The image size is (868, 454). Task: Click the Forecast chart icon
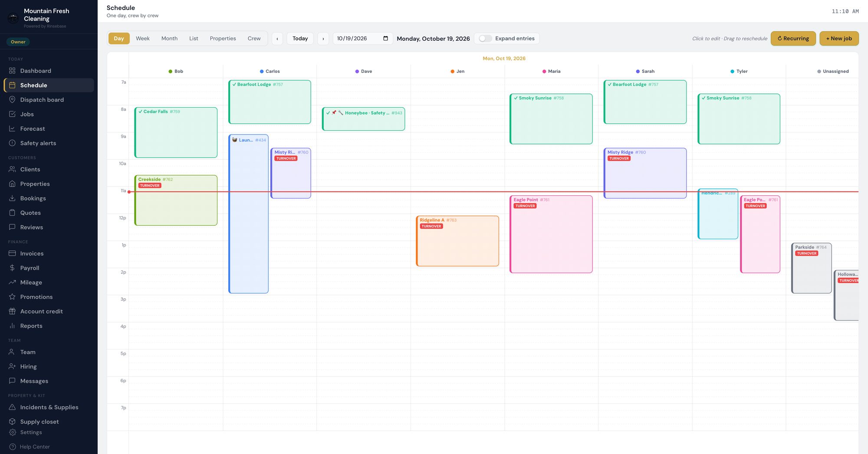point(12,128)
